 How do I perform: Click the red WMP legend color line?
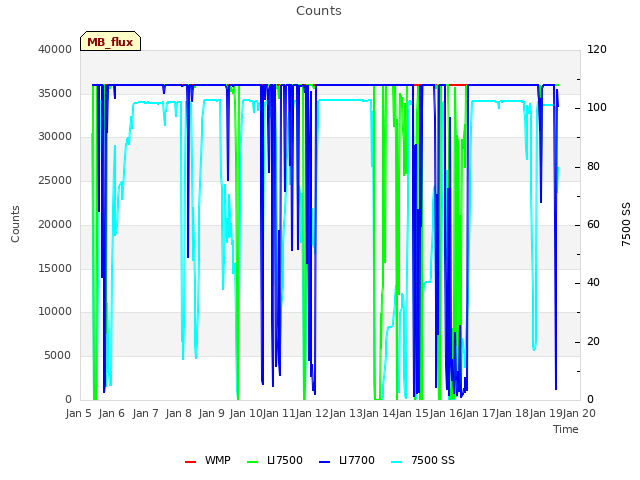[x=190, y=462]
